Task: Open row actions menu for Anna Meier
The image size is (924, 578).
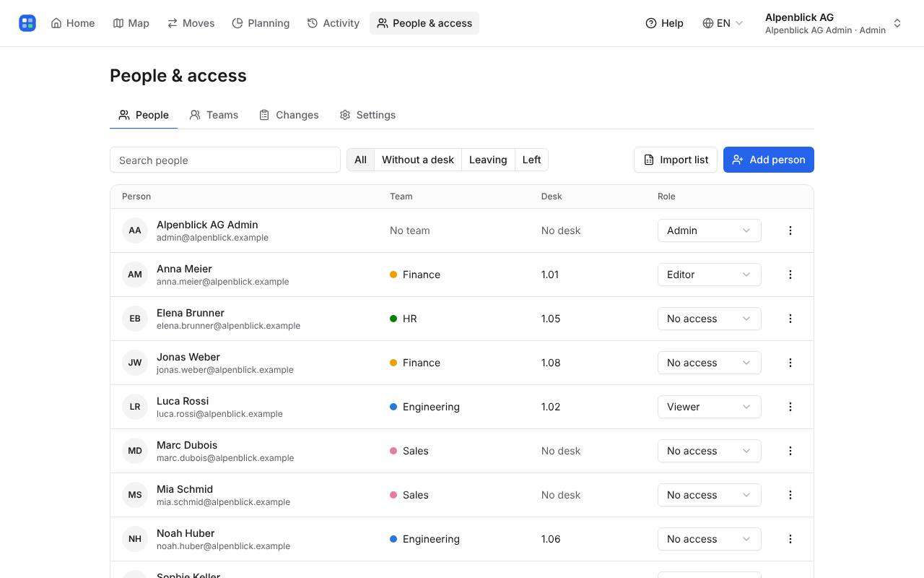Action: pyautogui.click(x=790, y=275)
